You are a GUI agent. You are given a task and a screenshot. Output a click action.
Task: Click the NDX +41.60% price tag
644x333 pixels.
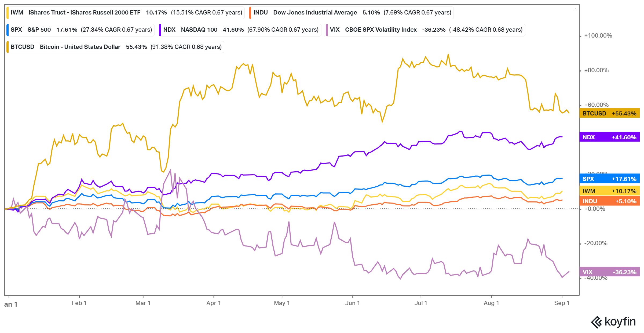609,137
